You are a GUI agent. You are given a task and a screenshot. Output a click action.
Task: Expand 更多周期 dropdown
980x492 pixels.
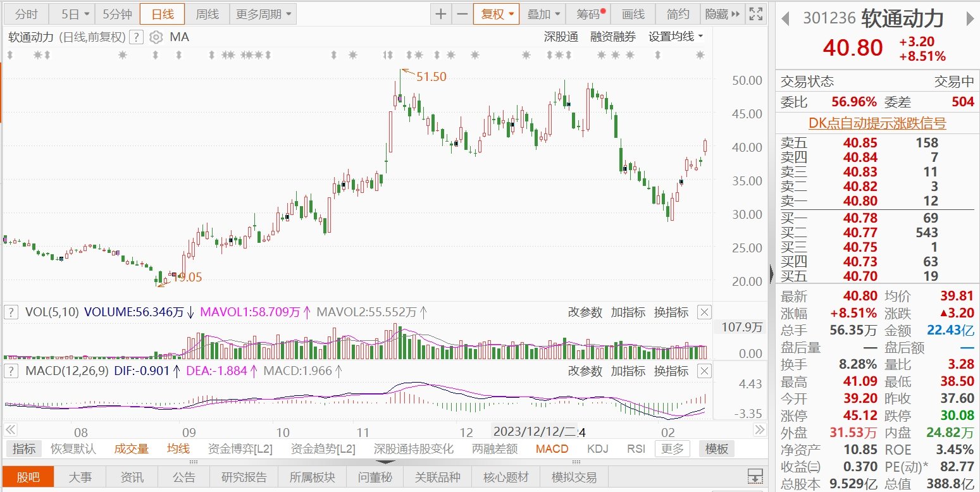coord(263,14)
